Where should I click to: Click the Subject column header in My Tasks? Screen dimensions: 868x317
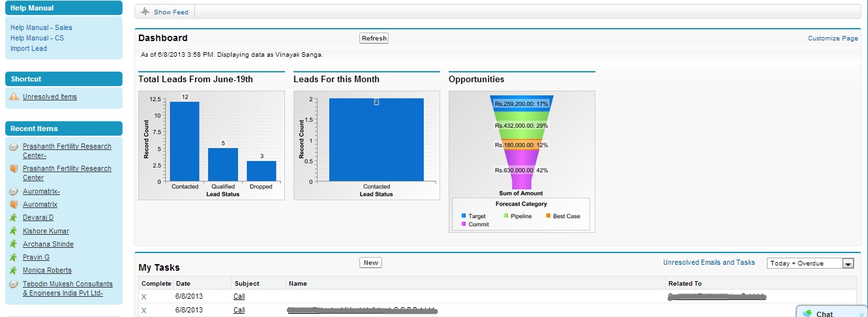click(x=247, y=284)
